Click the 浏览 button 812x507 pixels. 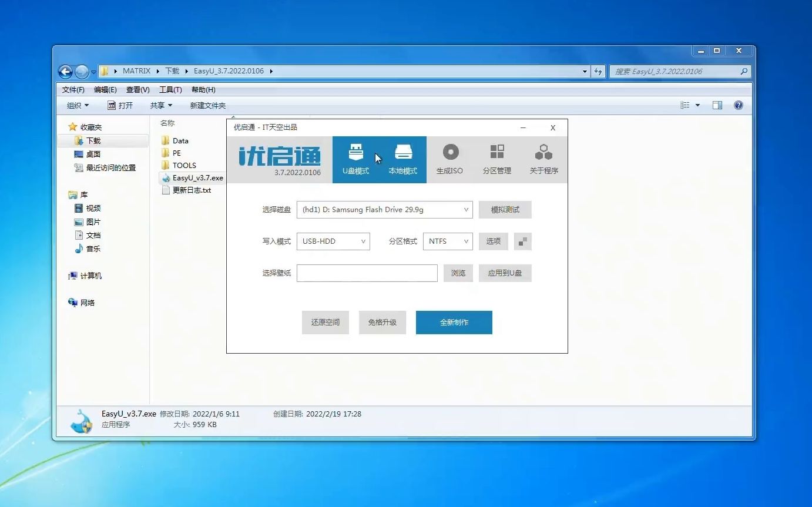458,273
